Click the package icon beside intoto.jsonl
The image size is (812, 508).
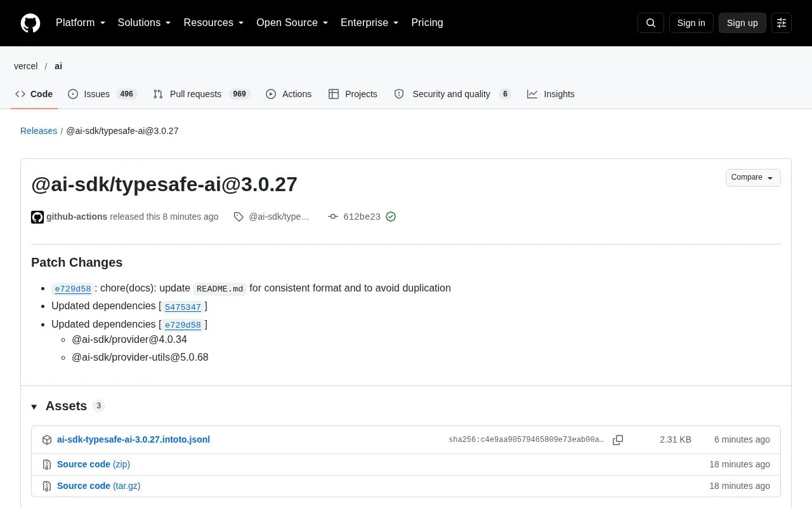click(x=47, y=440)
